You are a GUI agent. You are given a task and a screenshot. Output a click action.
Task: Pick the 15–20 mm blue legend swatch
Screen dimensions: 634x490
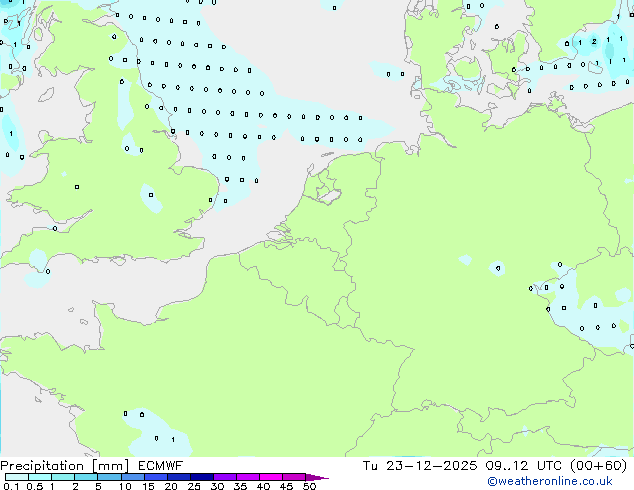[155, 477]
